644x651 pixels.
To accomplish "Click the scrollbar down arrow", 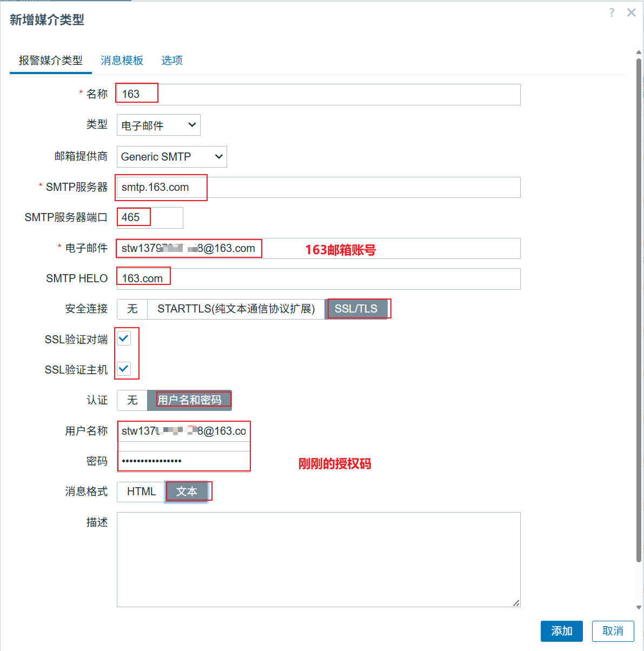I will [639, 608].
